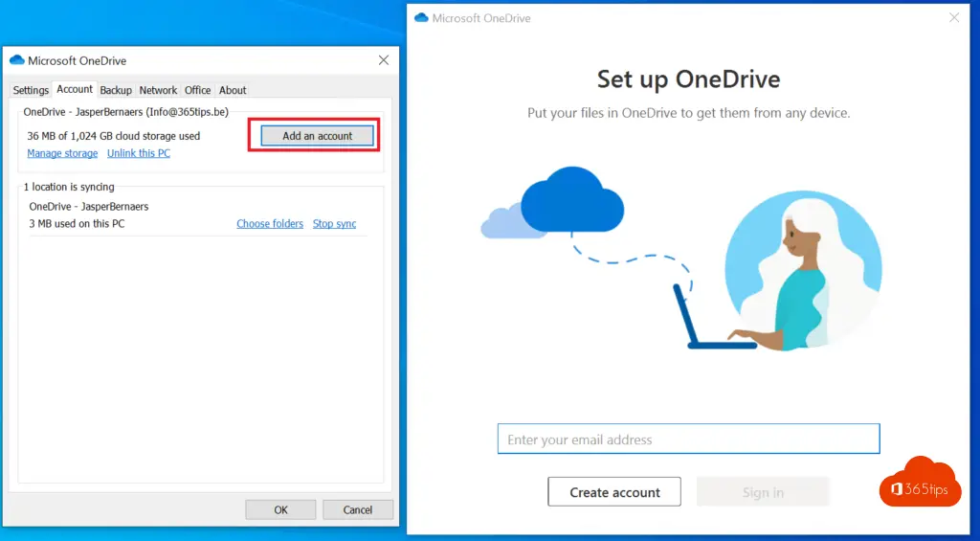Screen dimensions: 980x541
Task: Open the Manage storage link
Action: pyautogui.click(x=62, y=153)
